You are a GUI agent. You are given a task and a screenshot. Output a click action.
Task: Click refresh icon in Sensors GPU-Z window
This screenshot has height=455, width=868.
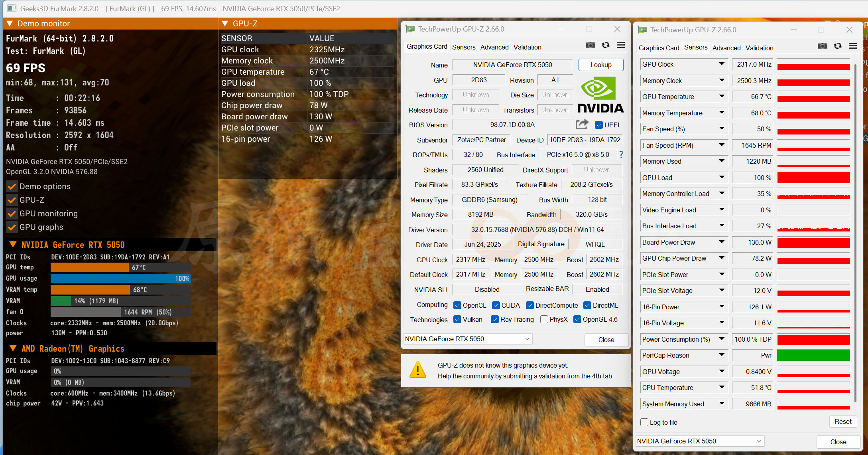pyautogui.click(x=837, y=46)
